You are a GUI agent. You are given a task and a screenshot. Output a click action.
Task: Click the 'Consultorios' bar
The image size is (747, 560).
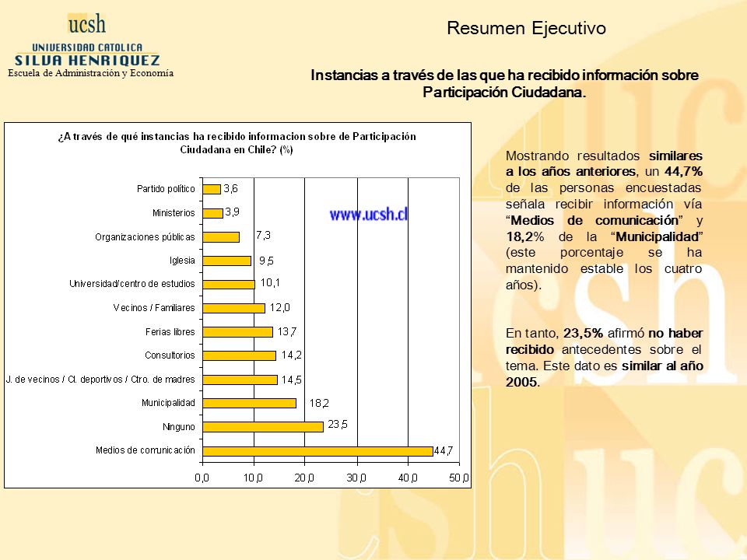point(239,355)
